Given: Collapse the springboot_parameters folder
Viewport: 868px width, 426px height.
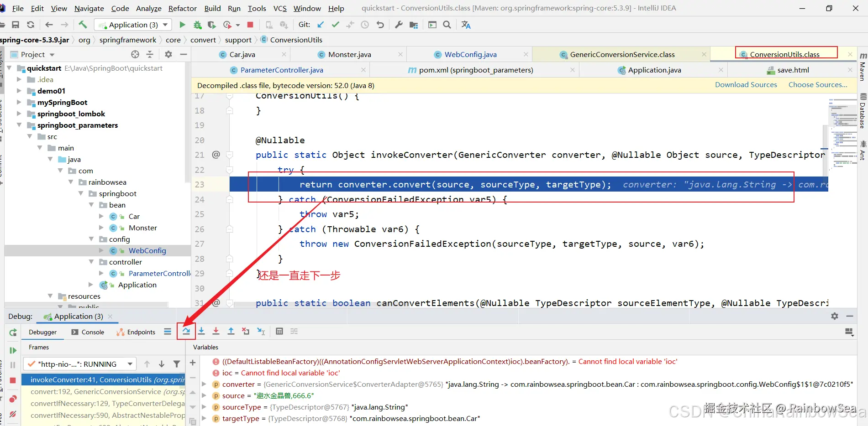Looking at the screenshot, I should point(19,125).
